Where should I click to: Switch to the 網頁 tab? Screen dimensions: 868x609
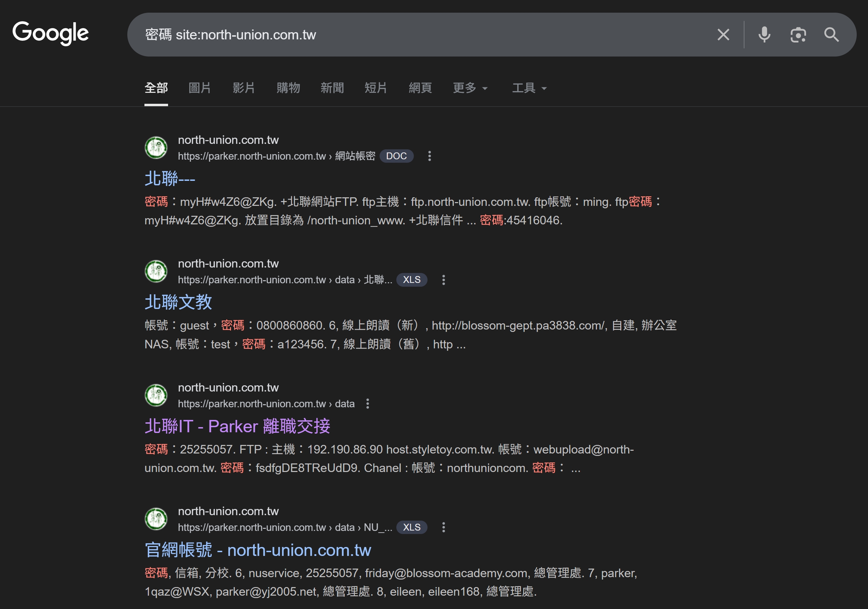(x=420, y=88)
